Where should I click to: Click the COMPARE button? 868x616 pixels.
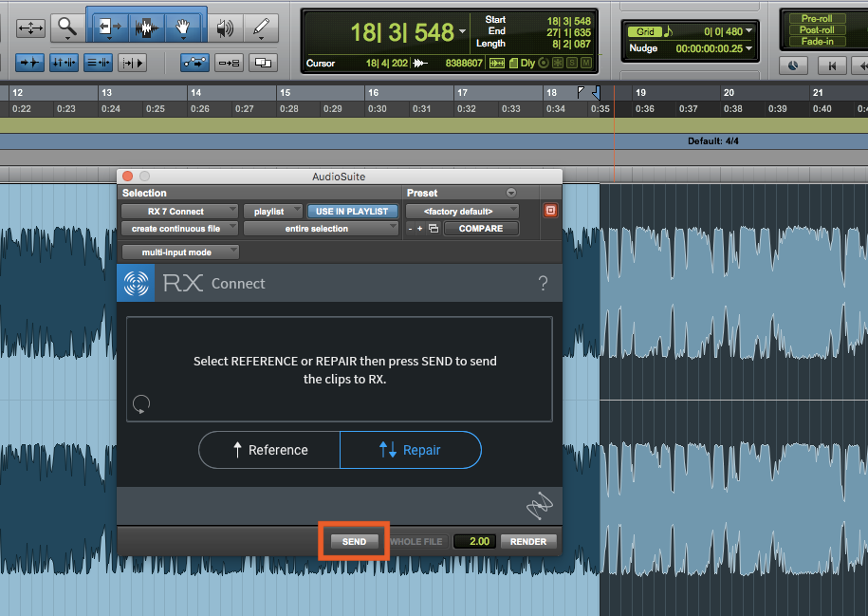click(481, 228)
